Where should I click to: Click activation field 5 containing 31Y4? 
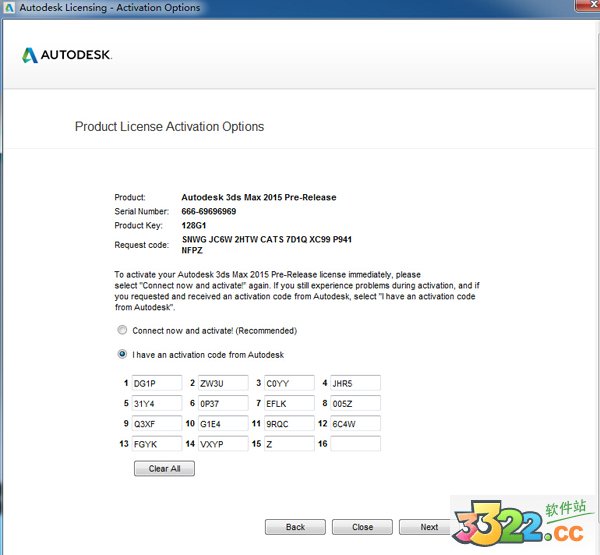pyautogui.click(x=156, y=403)
